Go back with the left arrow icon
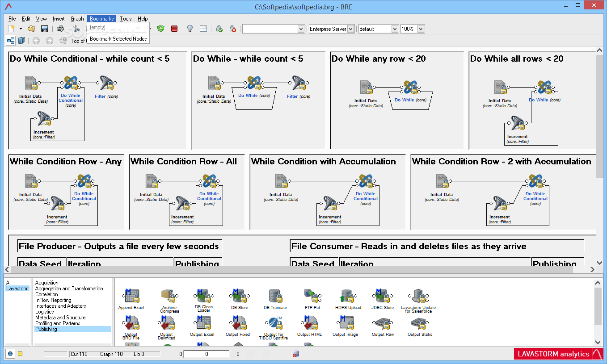The height and width of the screenshot is (364, 607). (x=36, y=41)
